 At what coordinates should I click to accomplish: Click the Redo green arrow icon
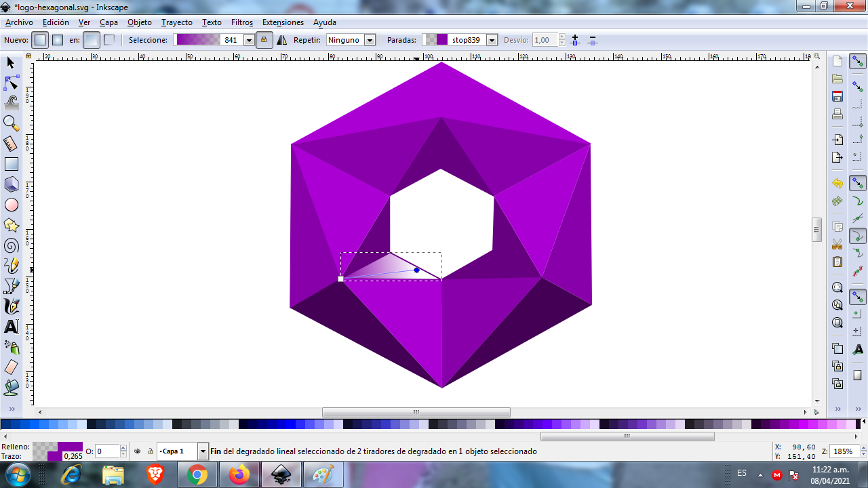837,201
